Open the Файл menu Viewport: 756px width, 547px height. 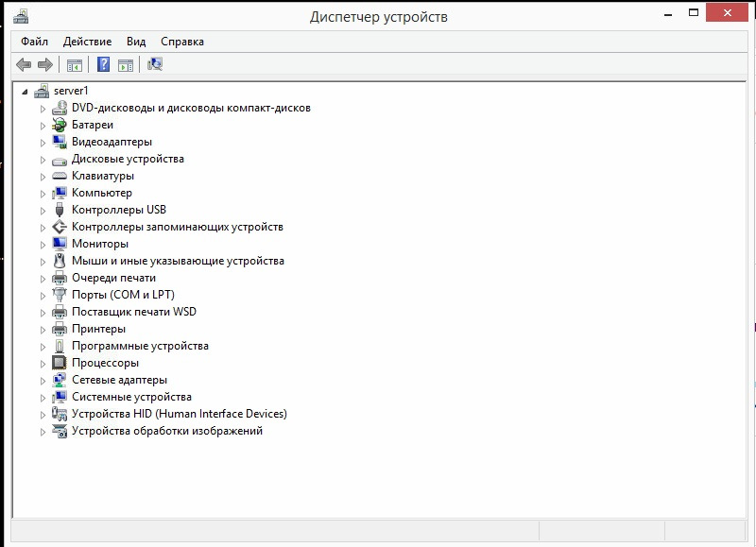tap(34, 42)
